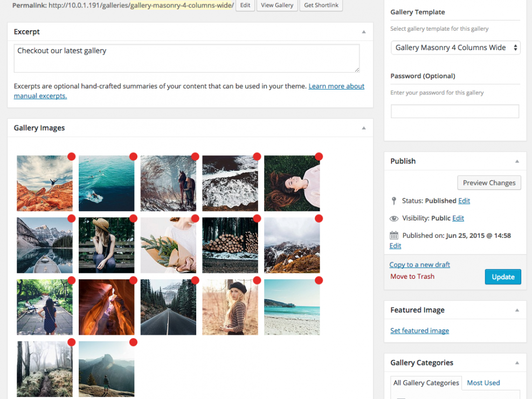Remove the blonde woman in beret image
The height and width of the screenshot is (399, 532).
pos(257,280)
